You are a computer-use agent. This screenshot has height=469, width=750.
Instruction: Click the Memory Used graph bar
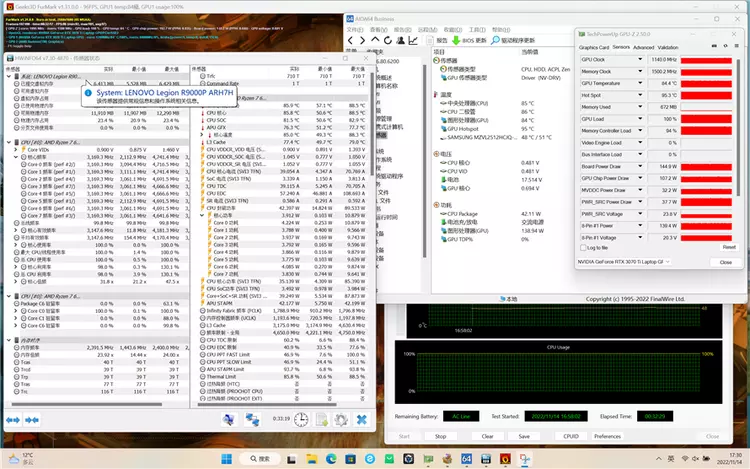pos(706,107)
